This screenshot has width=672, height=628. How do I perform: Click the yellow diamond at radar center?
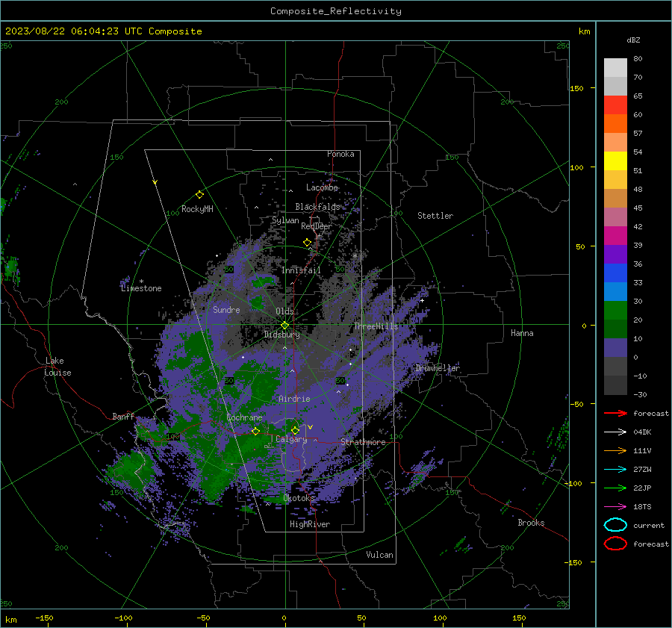click(284, 325)
